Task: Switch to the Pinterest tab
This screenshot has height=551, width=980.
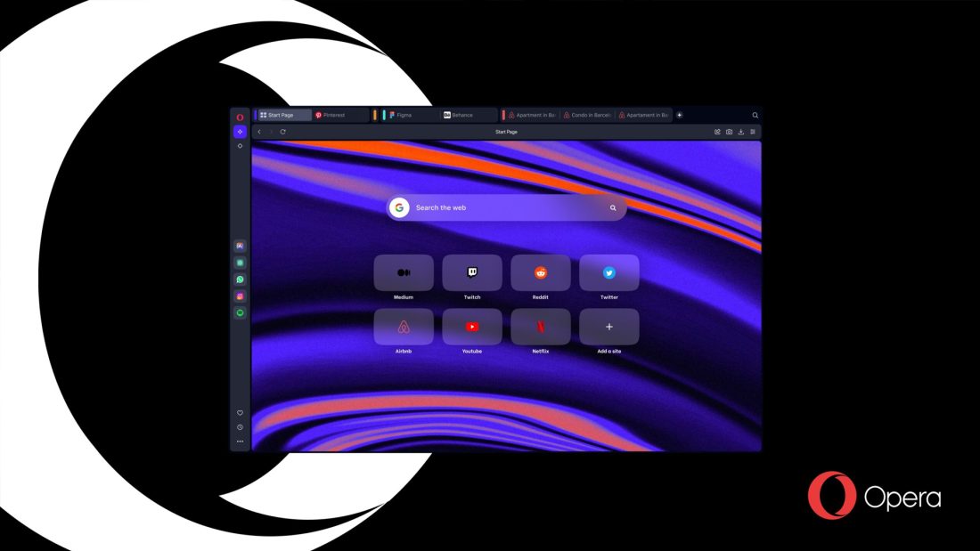Action: coord(340,115)
